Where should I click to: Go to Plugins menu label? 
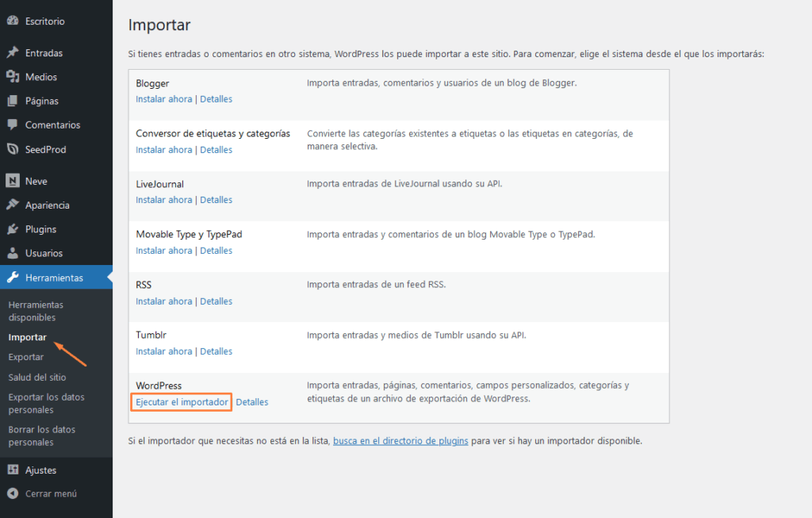(41, 229)
